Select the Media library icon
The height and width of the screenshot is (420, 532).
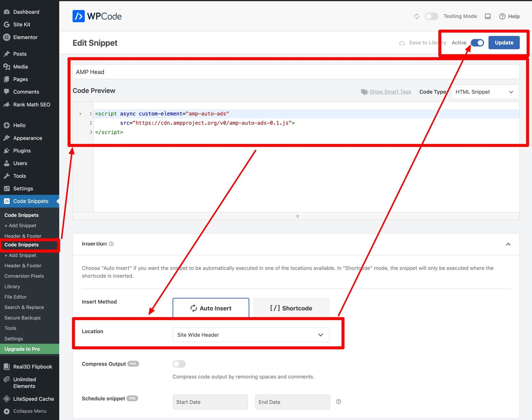[x=7, y=66]
